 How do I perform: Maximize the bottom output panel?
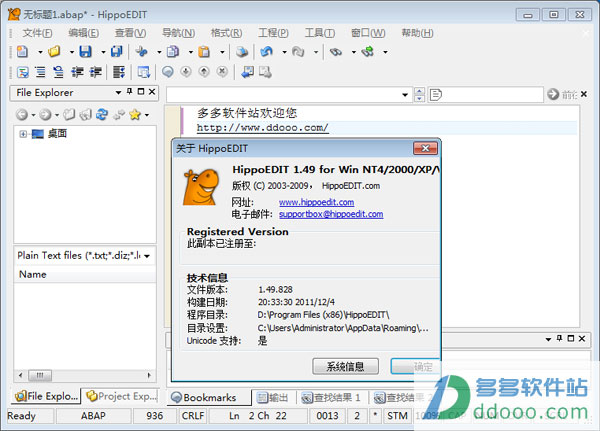pos(571,338)
